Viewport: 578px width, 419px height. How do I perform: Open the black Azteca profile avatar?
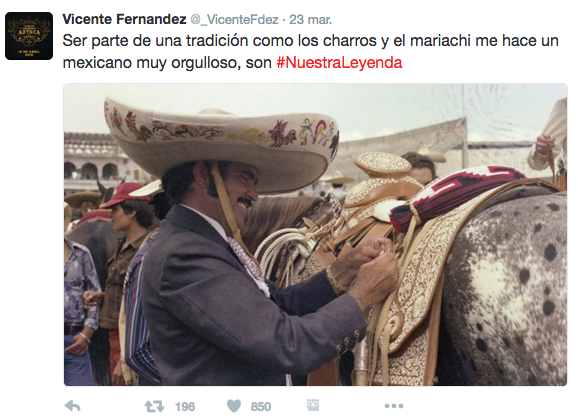click(29, 36)
